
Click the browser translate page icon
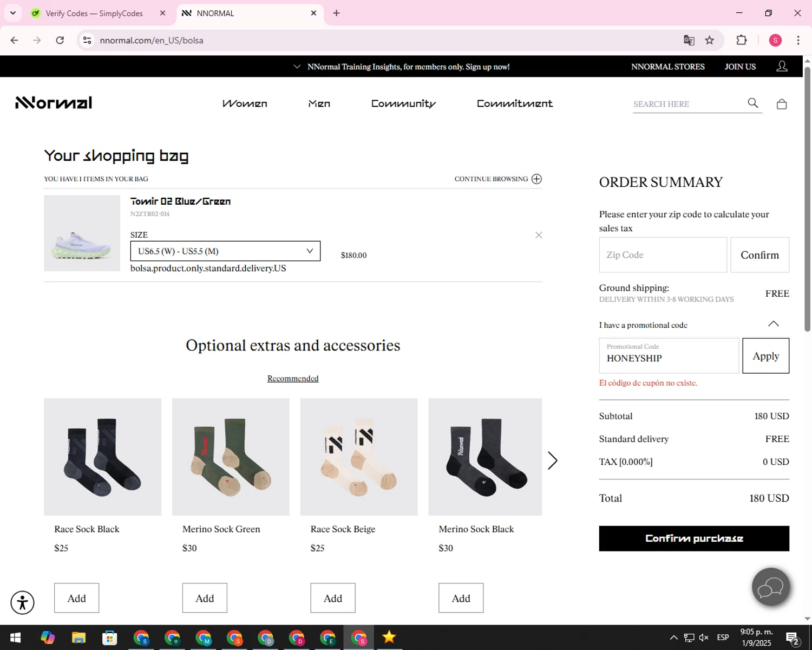coord(689,40)
